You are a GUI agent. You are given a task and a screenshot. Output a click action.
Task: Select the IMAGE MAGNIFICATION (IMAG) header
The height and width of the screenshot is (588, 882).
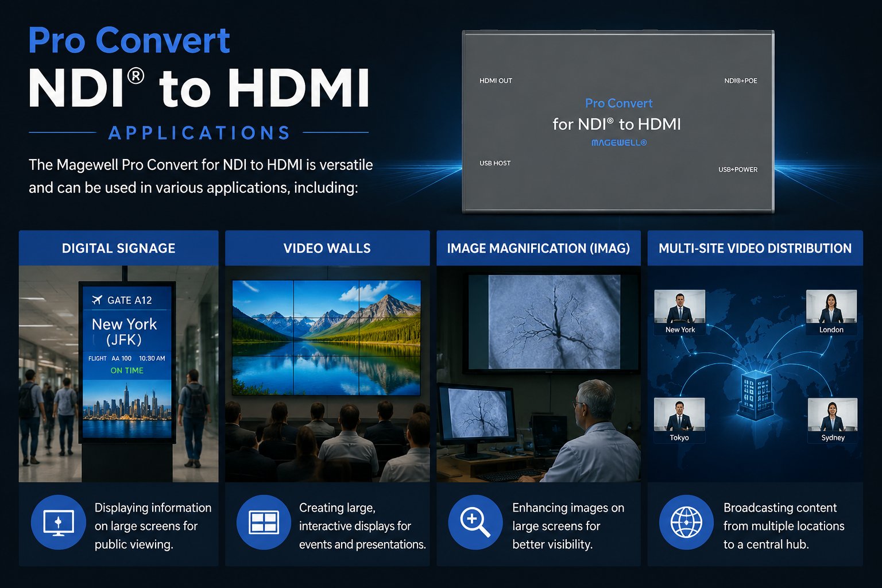click(539, 248)
